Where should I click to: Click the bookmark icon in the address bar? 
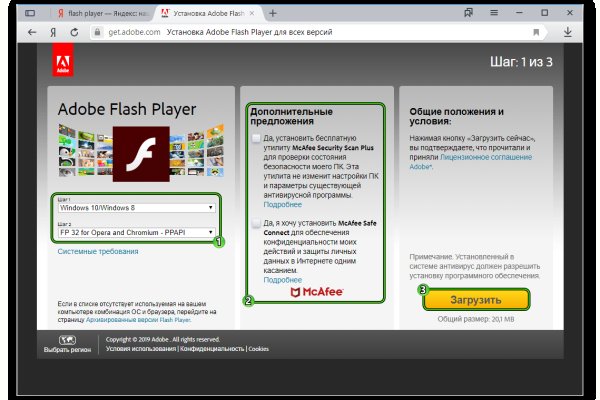536,32
